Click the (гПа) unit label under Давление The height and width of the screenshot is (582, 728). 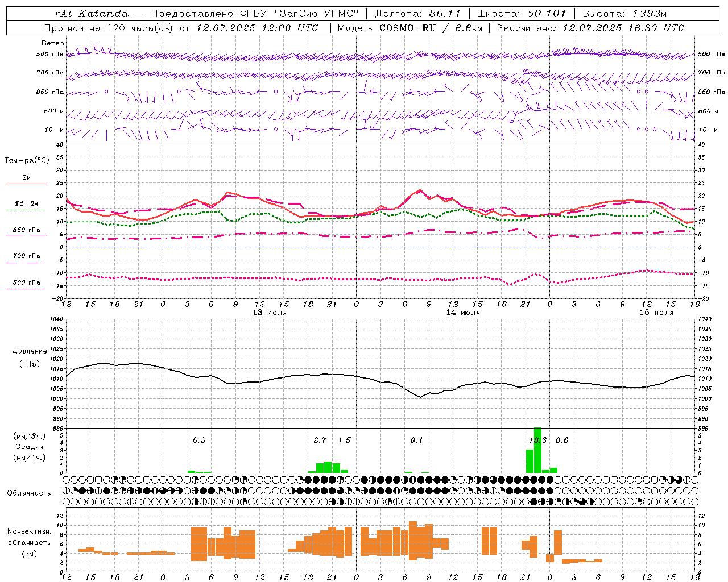tap(29, 364)
